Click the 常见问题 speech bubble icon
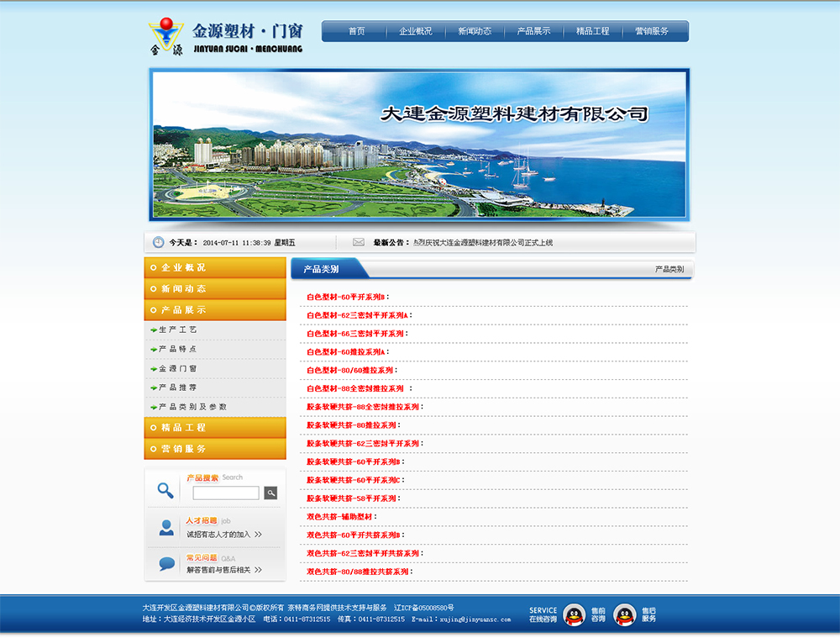 pyautogui.click(x=166, y=564)
